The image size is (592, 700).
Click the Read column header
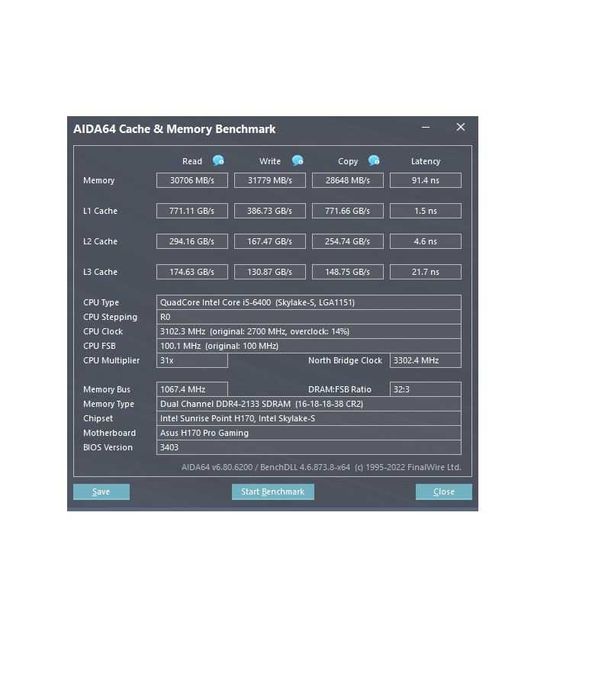tap(192, 161)
